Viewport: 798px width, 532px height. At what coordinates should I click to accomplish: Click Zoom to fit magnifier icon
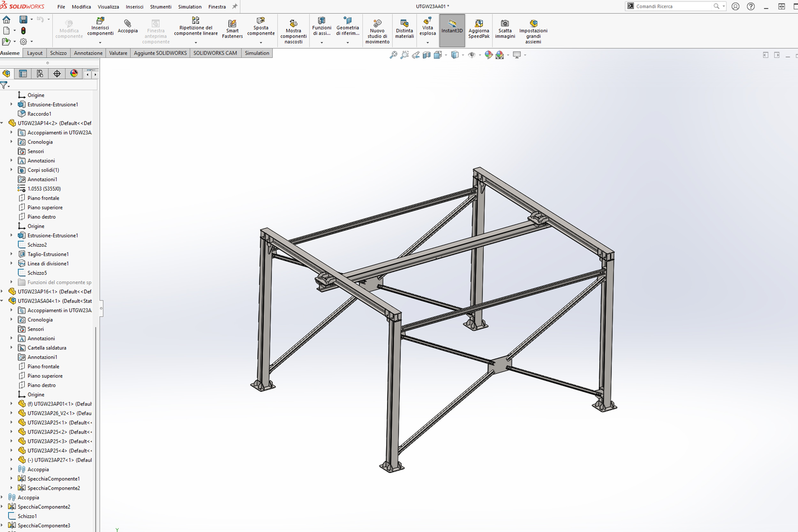point(393,55)
